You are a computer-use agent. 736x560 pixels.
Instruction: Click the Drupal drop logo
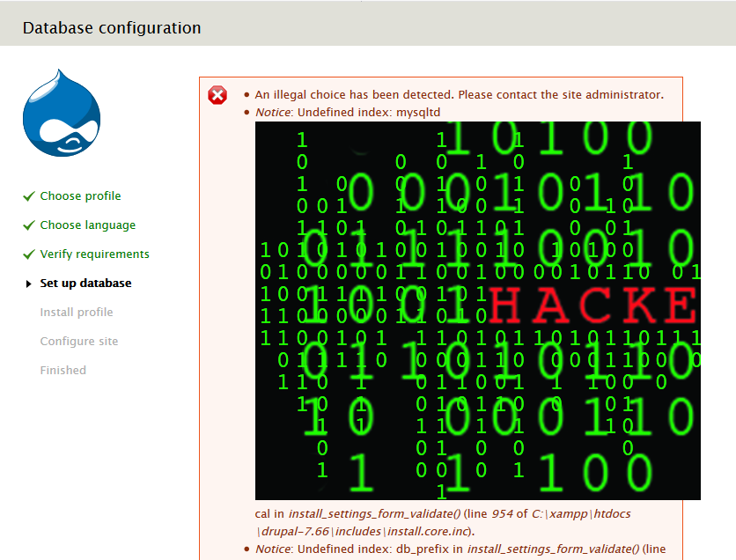[62, 113]
